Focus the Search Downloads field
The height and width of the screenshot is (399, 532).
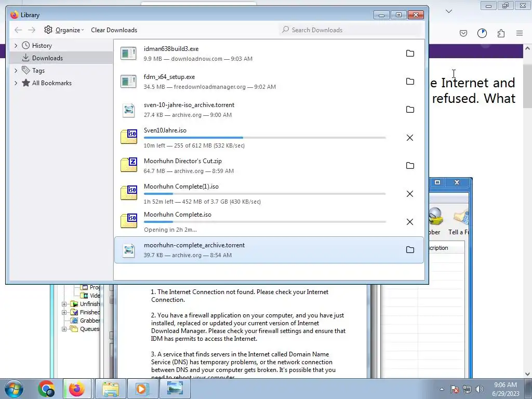pyautogui.click(x=351, y=30)
